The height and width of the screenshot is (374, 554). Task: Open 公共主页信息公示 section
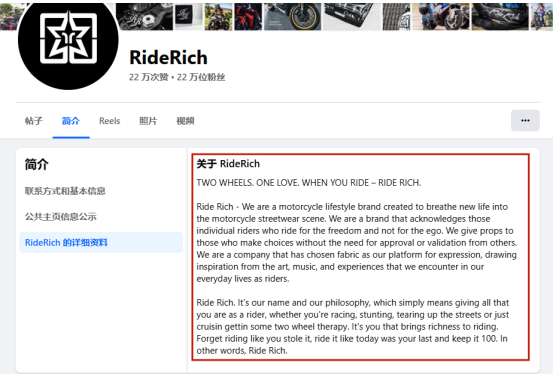pyautogui.click(x=60, y=216)
